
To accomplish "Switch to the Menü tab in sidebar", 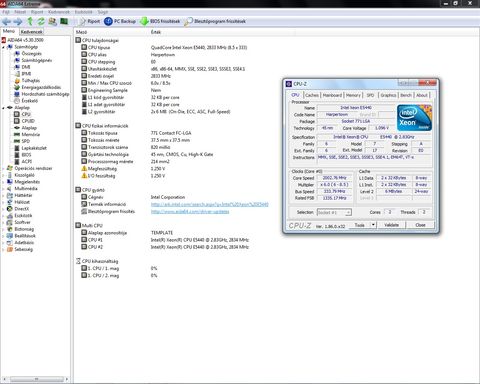I will [9, 31].
